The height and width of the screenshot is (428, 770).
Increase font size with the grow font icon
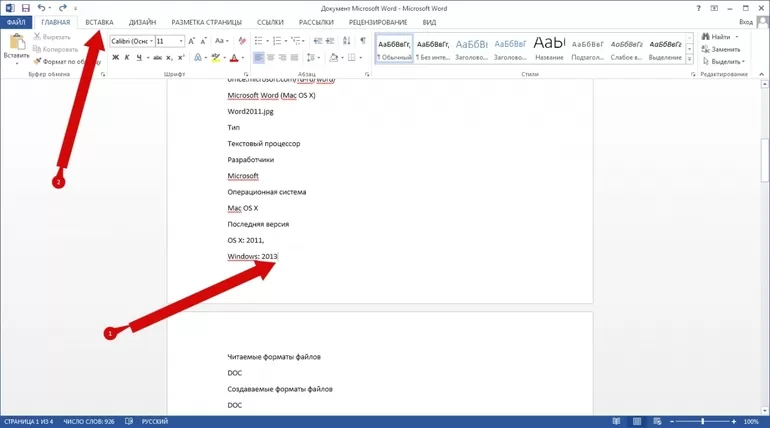tap(192, 41)
